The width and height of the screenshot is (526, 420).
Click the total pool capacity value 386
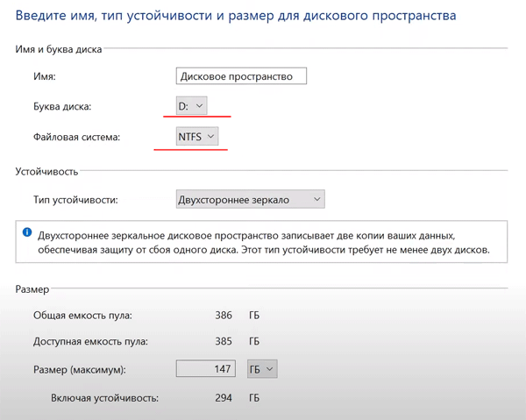click(x=224, y=316)
